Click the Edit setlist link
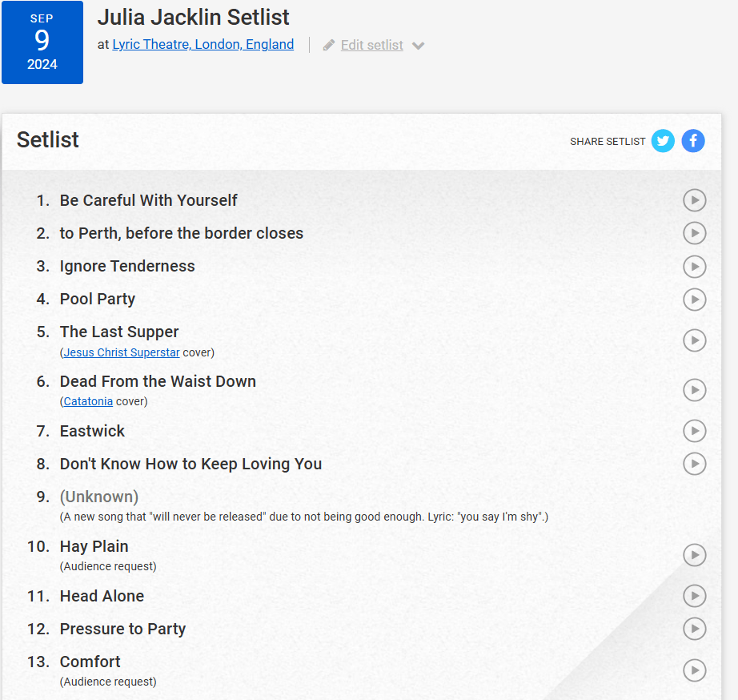Screen dimensions: 738x700 (x=371, y=46)
